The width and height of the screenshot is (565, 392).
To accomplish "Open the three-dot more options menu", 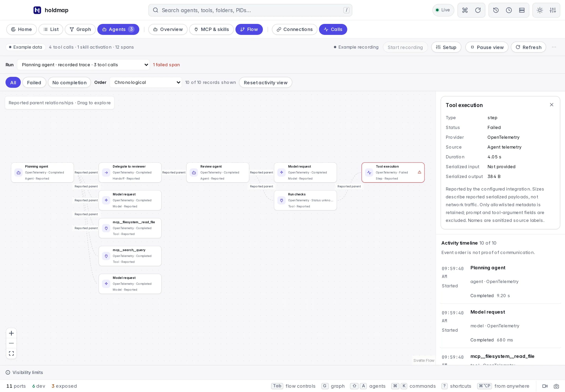I will [x=554, y=47].
